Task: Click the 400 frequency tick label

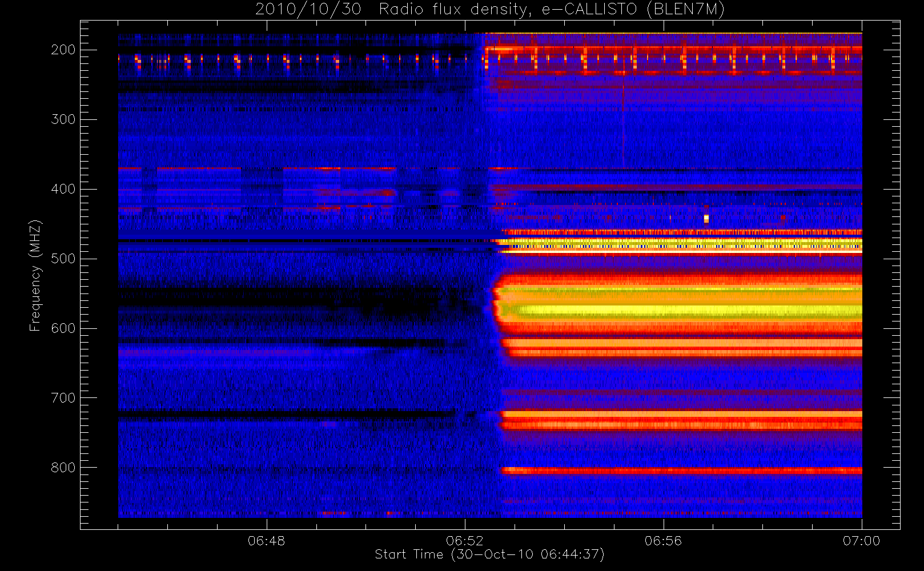Action: click(63, 189)
